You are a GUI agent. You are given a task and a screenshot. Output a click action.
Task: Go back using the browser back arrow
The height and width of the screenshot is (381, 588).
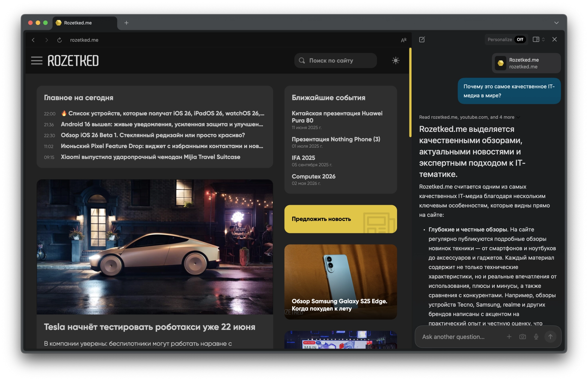click(33, 40)
